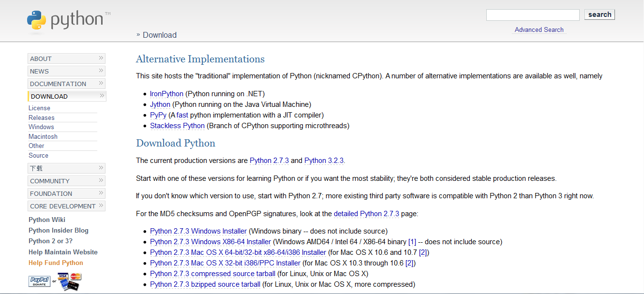This screenshot has height=294, width=644.
Task: Follow the PyPy link
Action: 158,115
